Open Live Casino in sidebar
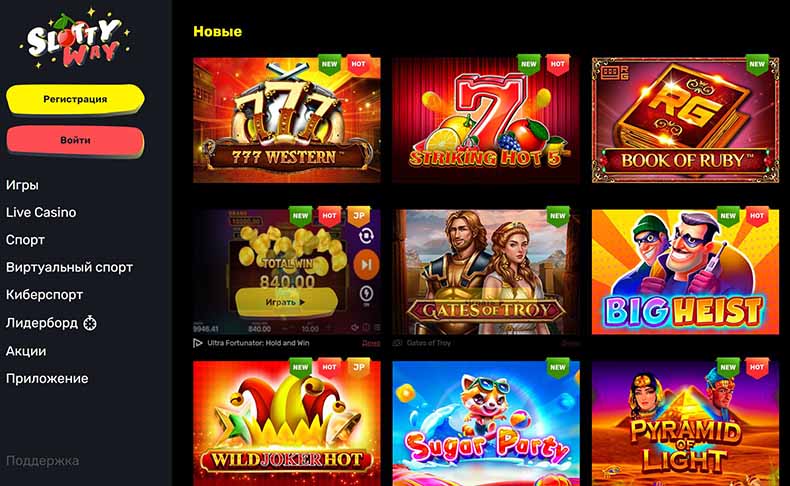This screenshot has height=486, width=790. 41,213
